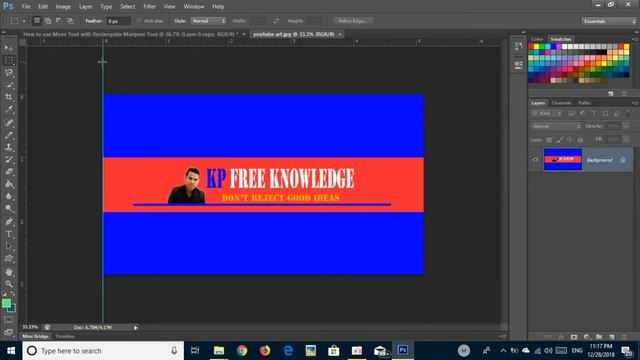
Task: Select the Eraser tool
Action: click(9, 171)
